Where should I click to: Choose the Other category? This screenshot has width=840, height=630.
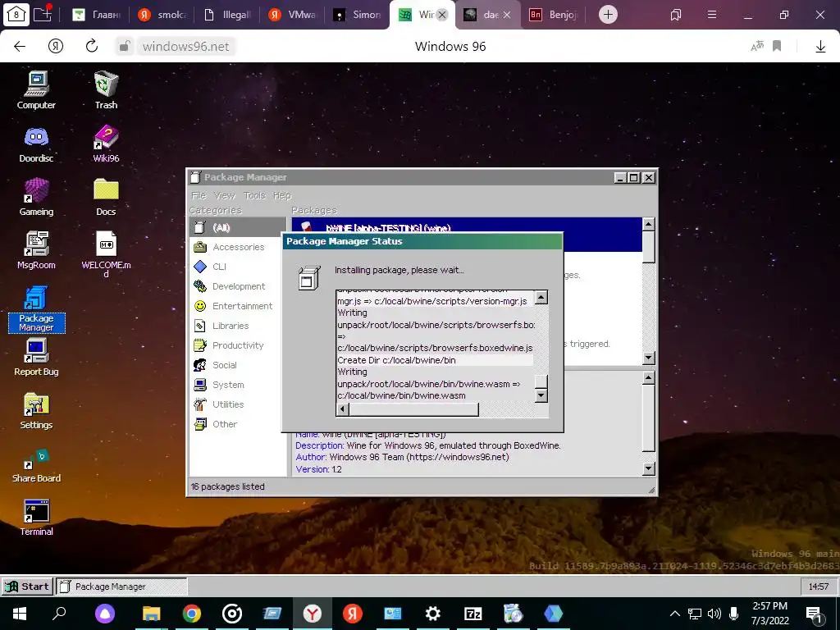click(x=238, y=424)
